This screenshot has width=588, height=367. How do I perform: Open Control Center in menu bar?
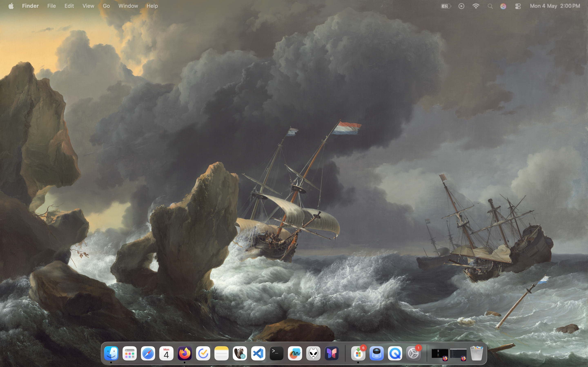click(x=518, y=6)
